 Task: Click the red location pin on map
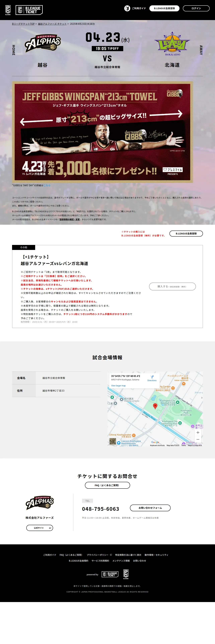155,406
